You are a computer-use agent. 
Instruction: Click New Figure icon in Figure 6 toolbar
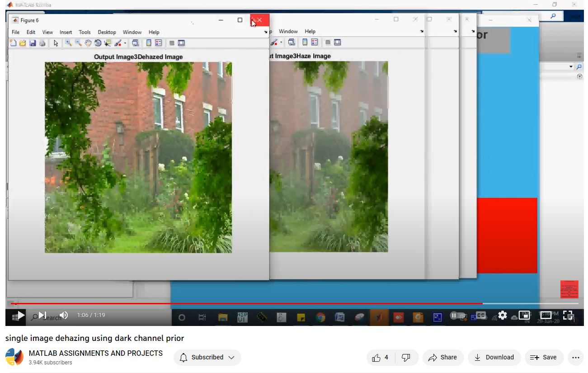click(x=13, y=43)
